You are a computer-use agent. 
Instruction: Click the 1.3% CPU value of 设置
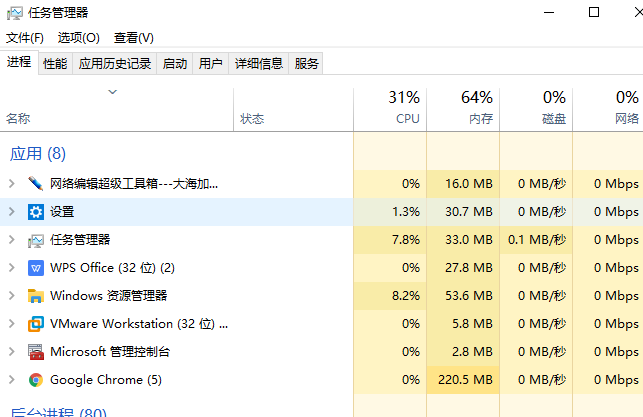tap(406, 212)
